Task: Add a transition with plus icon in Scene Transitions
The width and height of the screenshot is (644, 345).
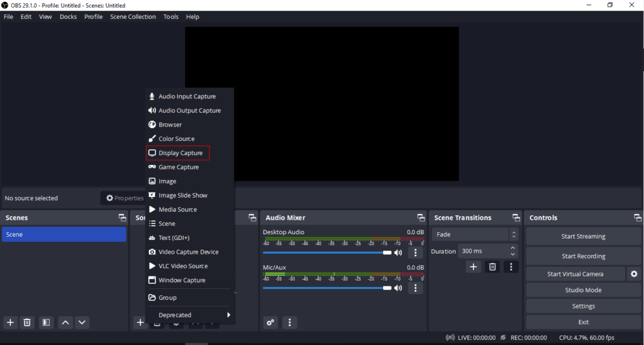Action: 473,267
